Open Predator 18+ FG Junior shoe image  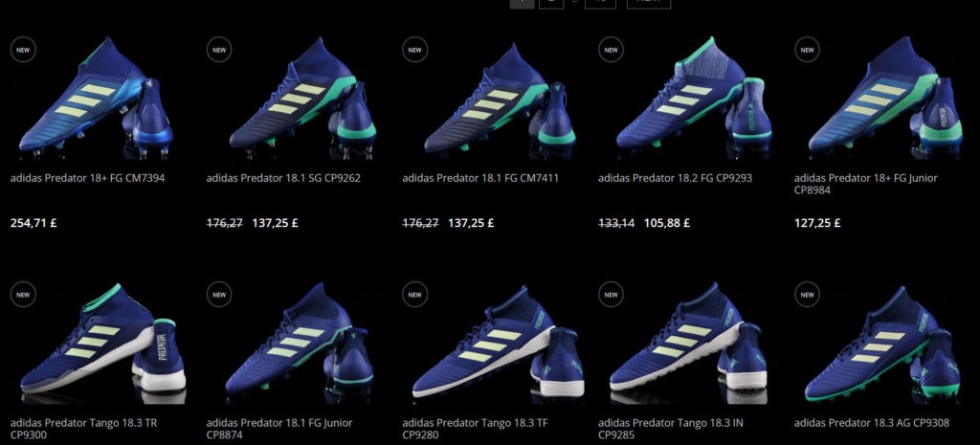[885, 96]
